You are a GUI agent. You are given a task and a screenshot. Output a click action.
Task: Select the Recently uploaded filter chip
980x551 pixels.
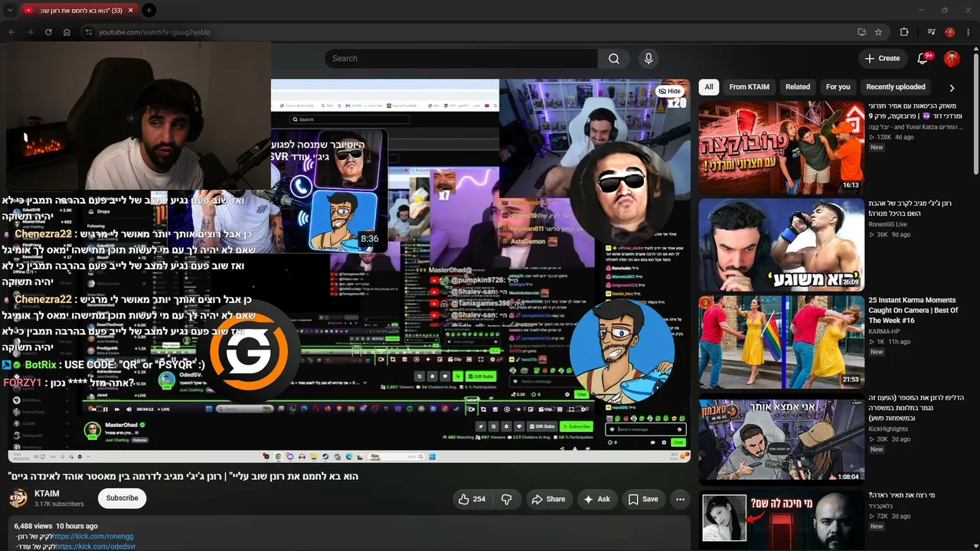(896, 86)
